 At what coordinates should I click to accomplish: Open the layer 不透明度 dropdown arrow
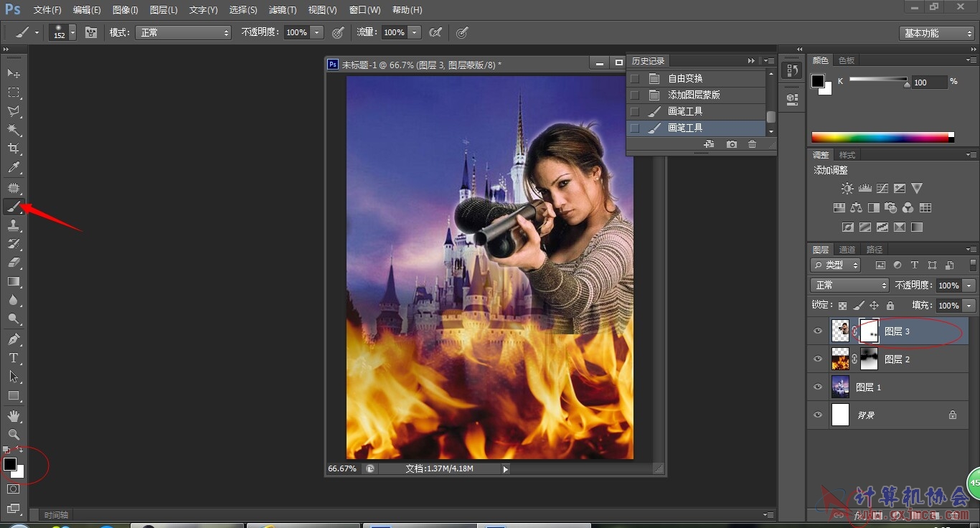tap(969, 286)
